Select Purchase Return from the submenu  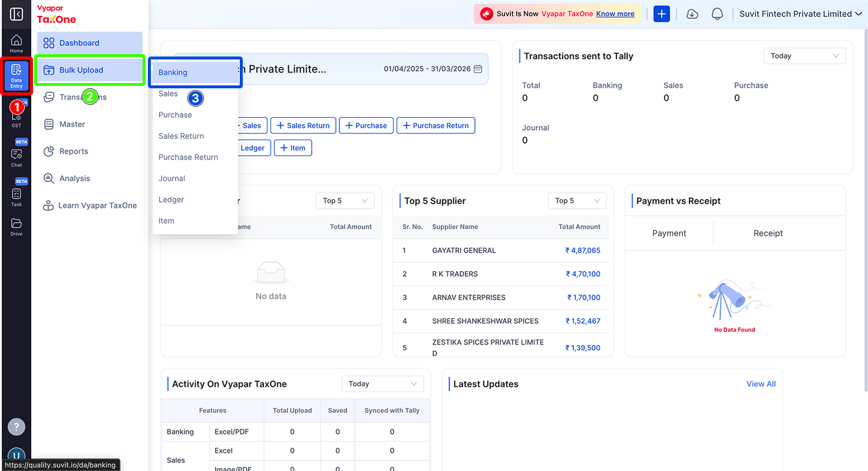coord(195,157)
